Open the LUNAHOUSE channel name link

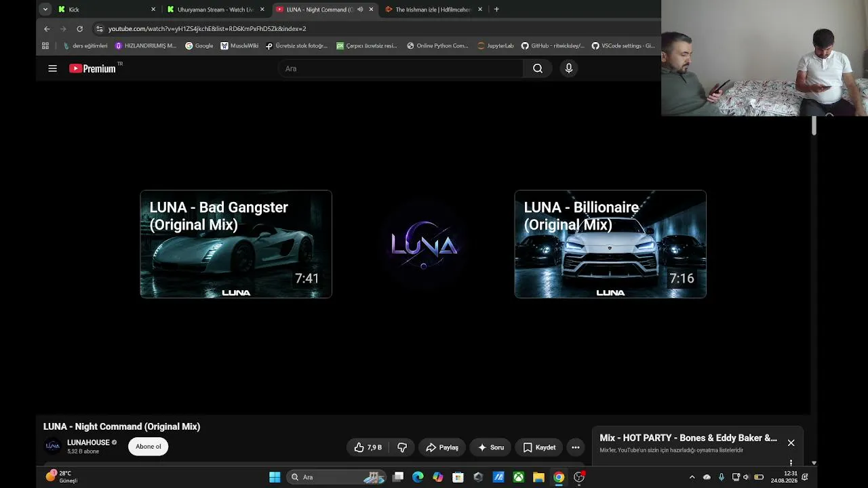tap(88, 443)
